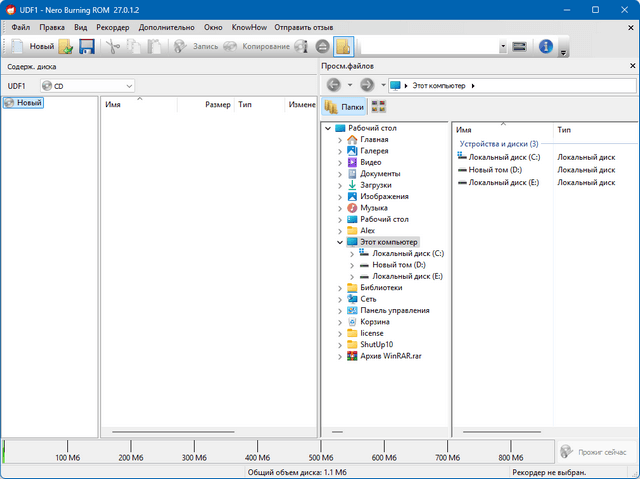
Task: Click the Open compilation folder icon
Action: tap(66, 46)
